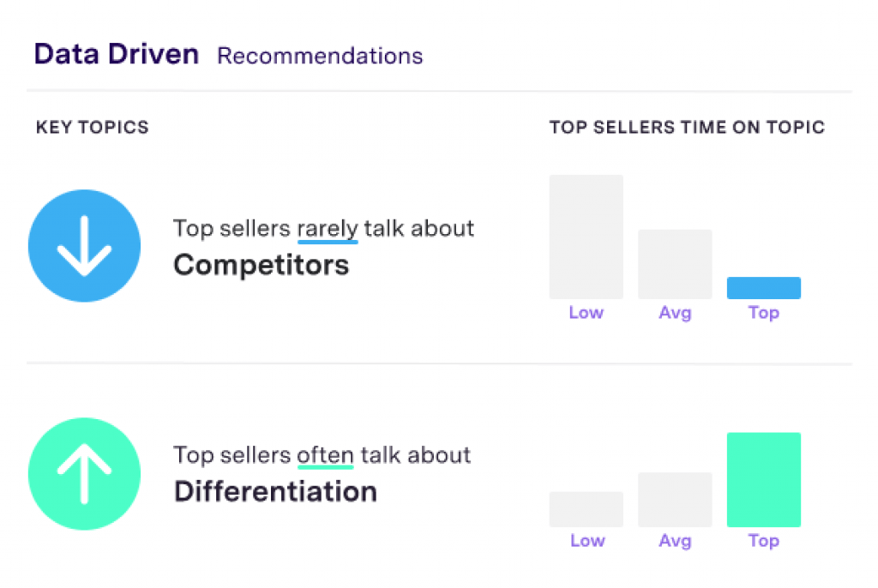Click the gray Low bar in Differentiation chart
The width and height of the screenshot is (878, 588).
coord(586,509)
